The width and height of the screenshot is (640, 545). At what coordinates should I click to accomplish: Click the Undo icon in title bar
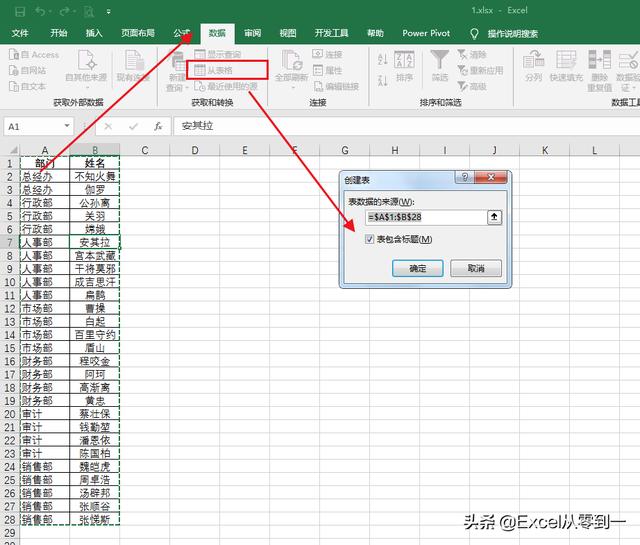[x=40, y=11]
